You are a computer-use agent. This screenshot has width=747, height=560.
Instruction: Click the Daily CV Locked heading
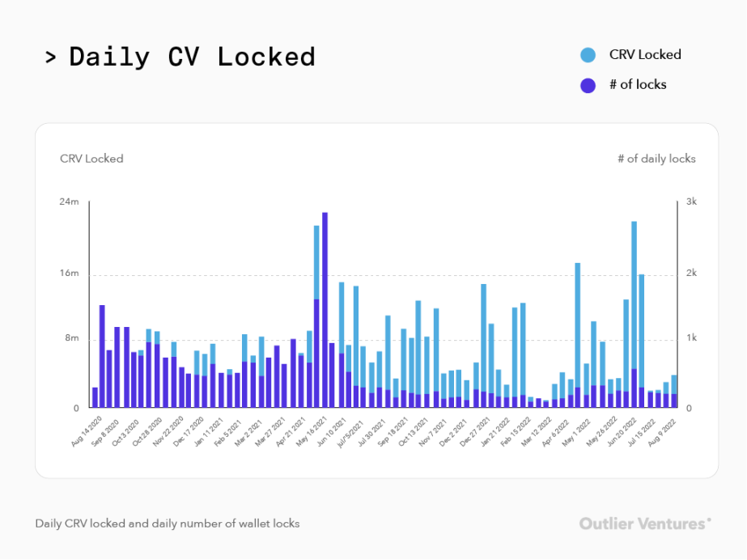point(192,57)
